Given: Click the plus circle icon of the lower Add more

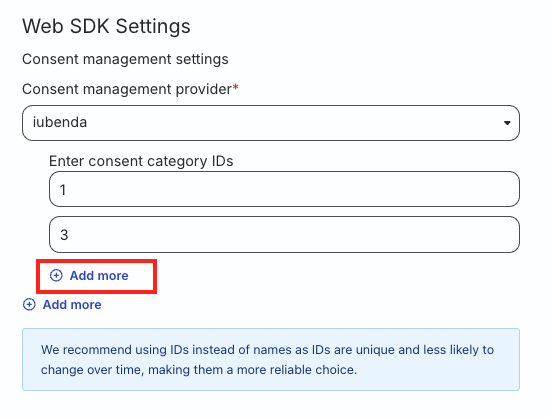Looking at the screenshot, I should tap(29, 304).
